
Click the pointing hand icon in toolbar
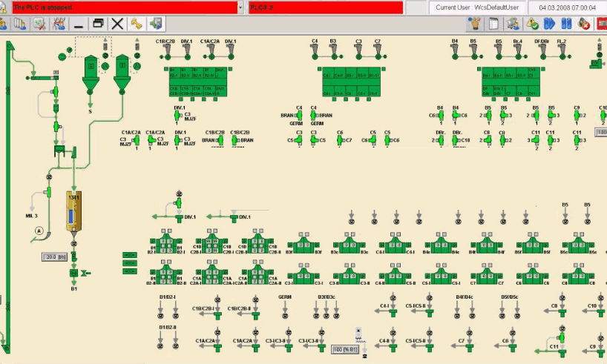pos(473,24)
